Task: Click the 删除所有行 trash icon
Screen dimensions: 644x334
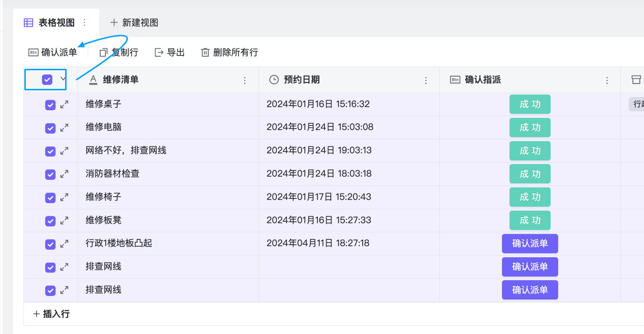Action: point(205,53)
